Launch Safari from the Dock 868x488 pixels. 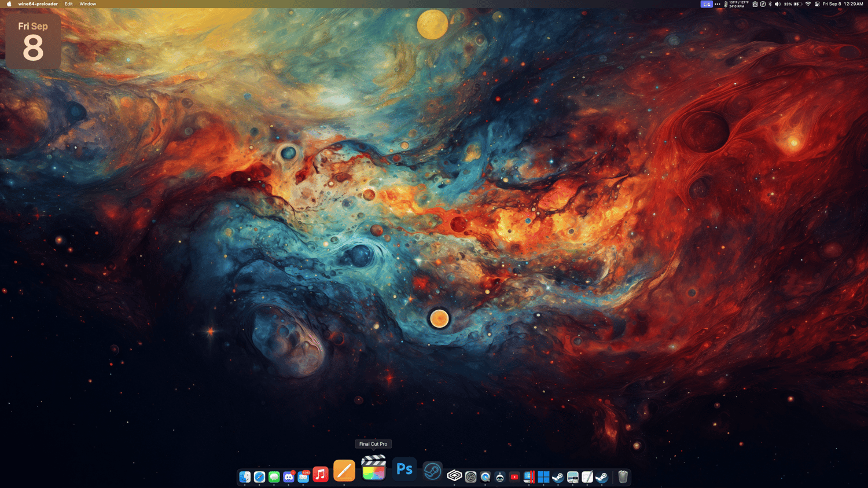tap(259, 477)
